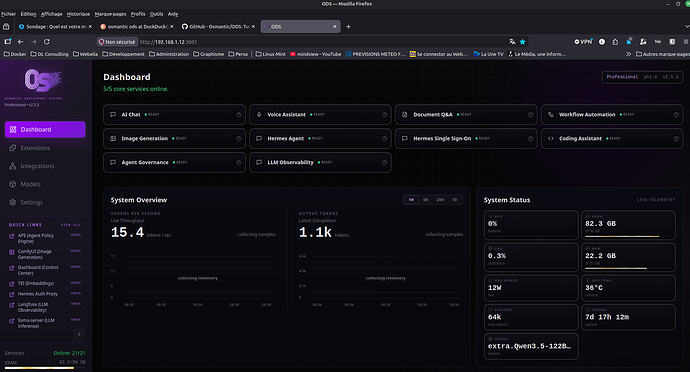This screenshot has width=690, height=372.
Task: Click View All next to Quick Links
Action: 70,225
